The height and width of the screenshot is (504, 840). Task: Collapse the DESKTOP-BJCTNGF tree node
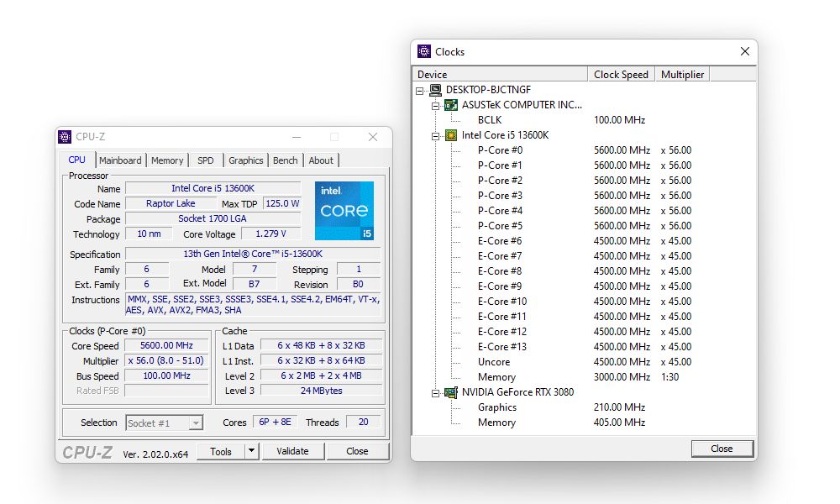pyautogui.click(x=420, y=91)
